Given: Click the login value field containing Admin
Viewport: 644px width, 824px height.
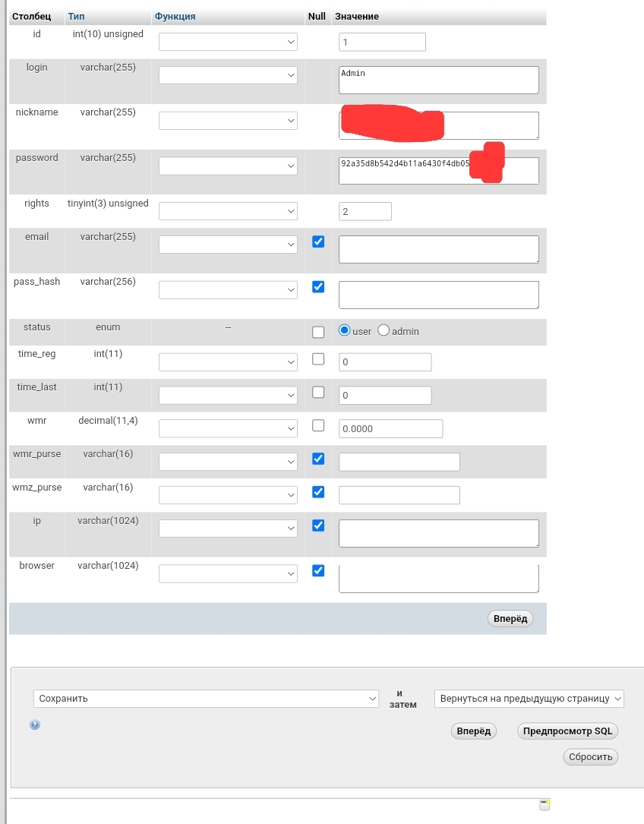Looking at the screenshot, I should coord(438,80).
